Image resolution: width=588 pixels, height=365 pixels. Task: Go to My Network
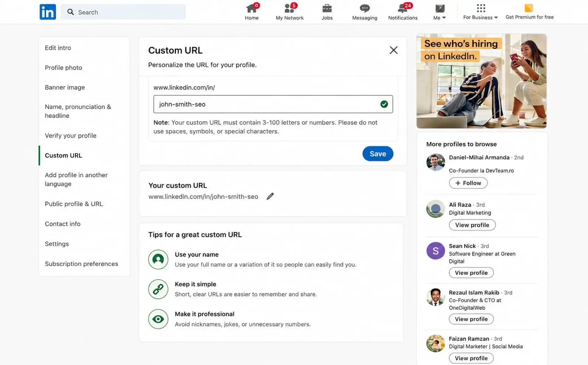click(290, 12)
